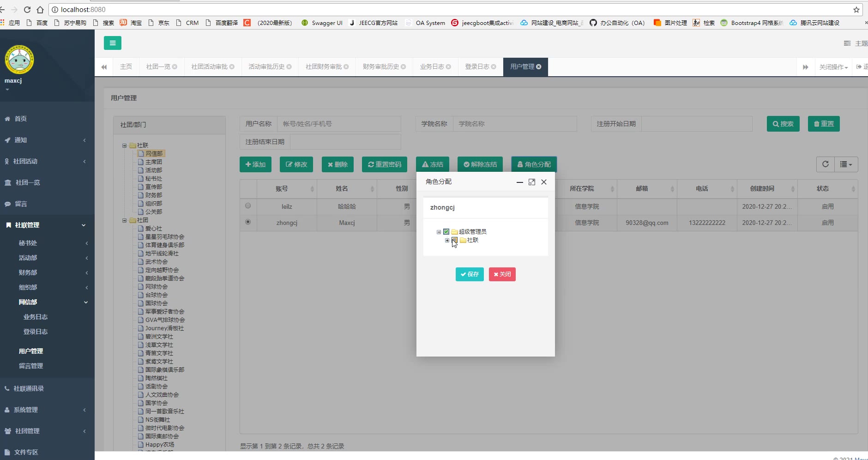This screenshot has width=868, height=460.
Task: Click the 搜索 search button
Action: (x=783, y=124)
